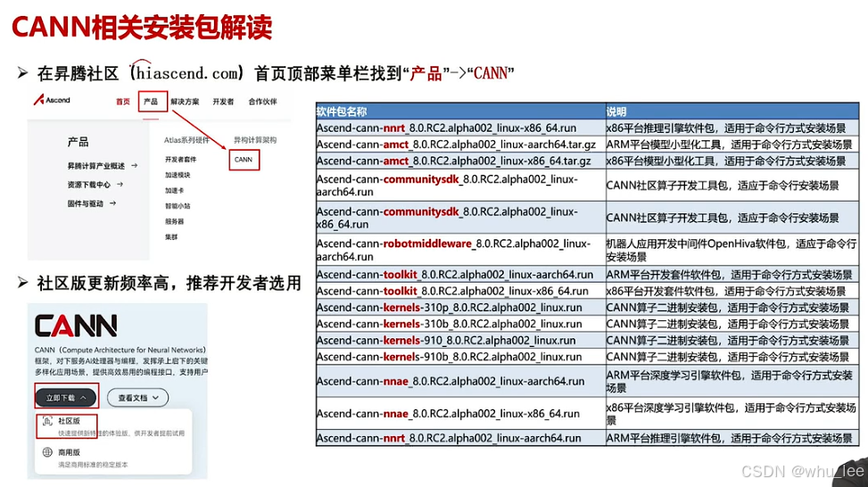Choose 商用版 option text
The image size is (868, 487).
(x=70, y=452)
